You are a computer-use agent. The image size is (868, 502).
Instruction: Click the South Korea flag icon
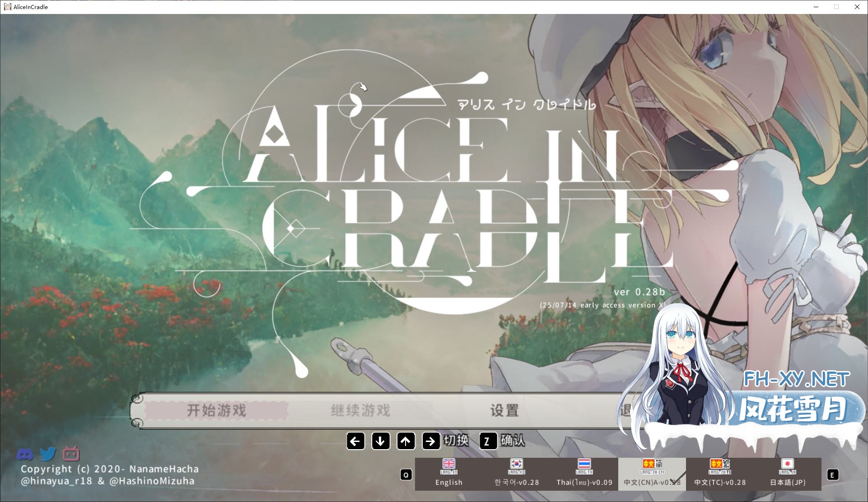tap(517, 464)
